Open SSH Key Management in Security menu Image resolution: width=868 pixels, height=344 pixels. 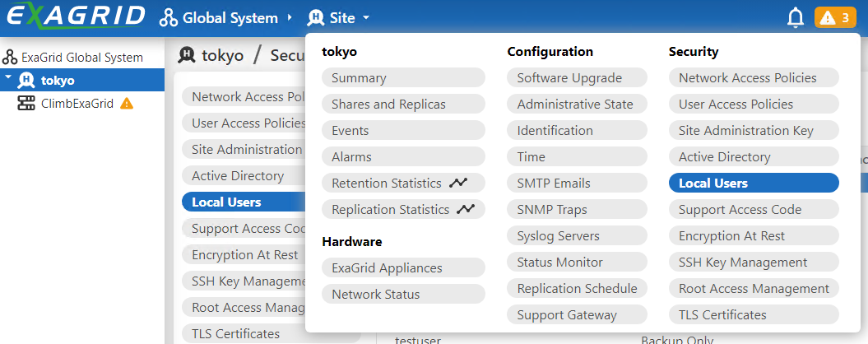click(x=754, y=262)
